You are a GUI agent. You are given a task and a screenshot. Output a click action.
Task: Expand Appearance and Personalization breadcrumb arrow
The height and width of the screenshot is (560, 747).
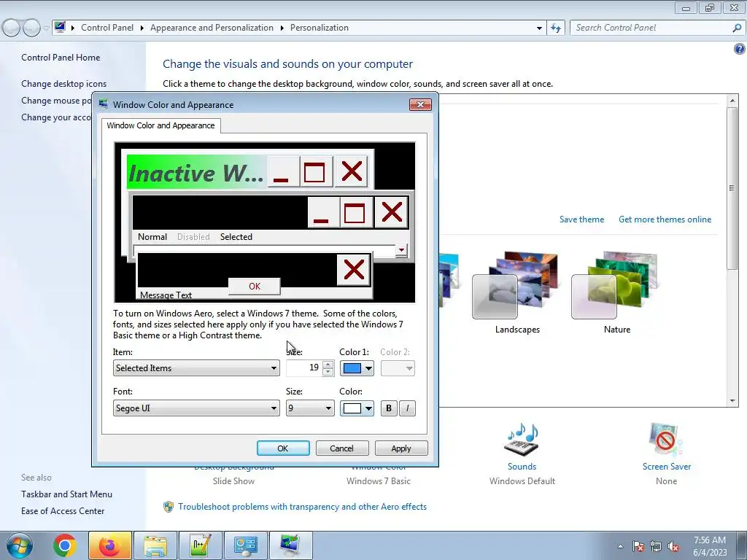click(x=282, y=28)
